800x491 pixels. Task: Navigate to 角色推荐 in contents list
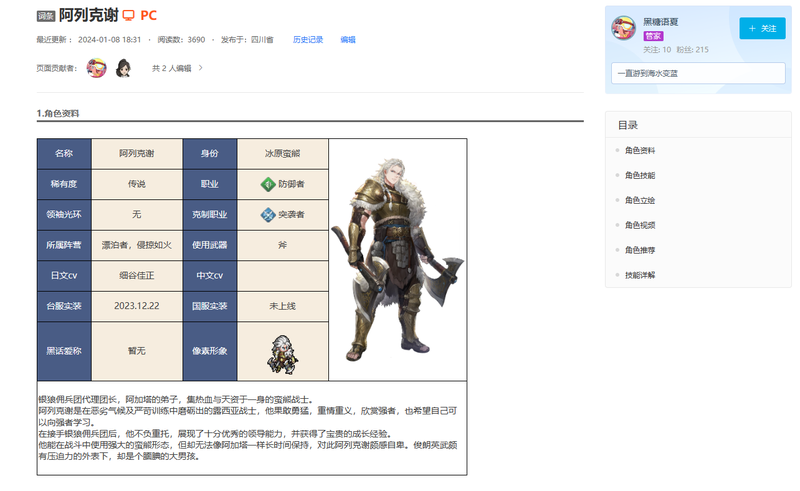coord(639,250)
